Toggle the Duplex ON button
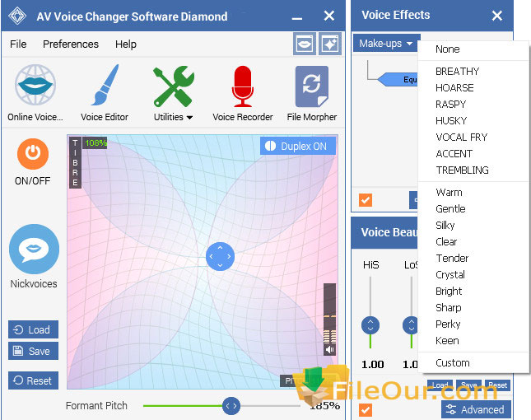 (x=298, y=146)
